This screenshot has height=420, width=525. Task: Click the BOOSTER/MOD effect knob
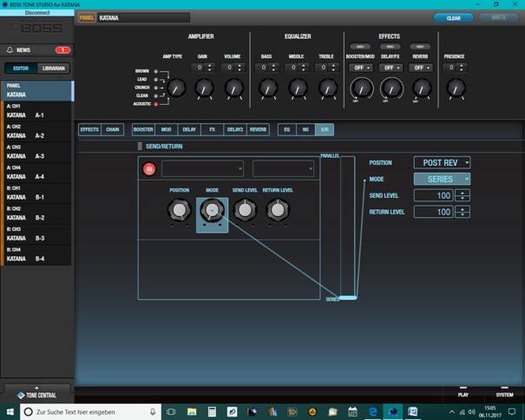[x=362, y=89]
